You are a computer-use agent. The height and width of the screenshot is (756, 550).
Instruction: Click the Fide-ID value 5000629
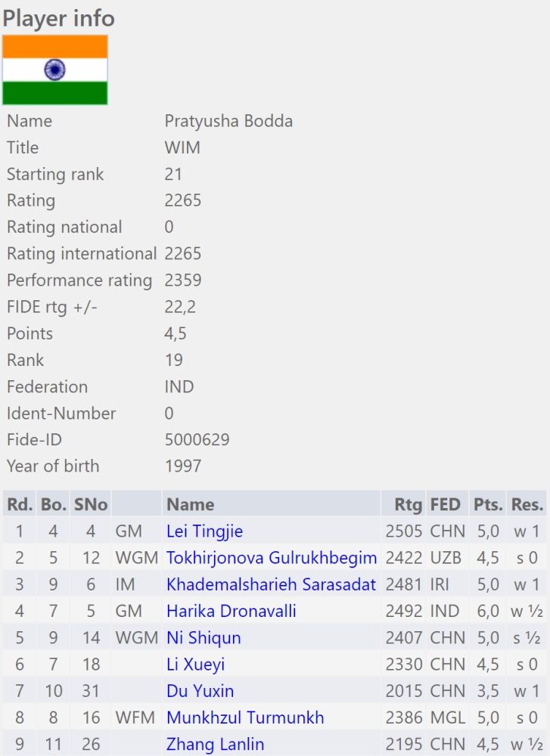[197, 439]
